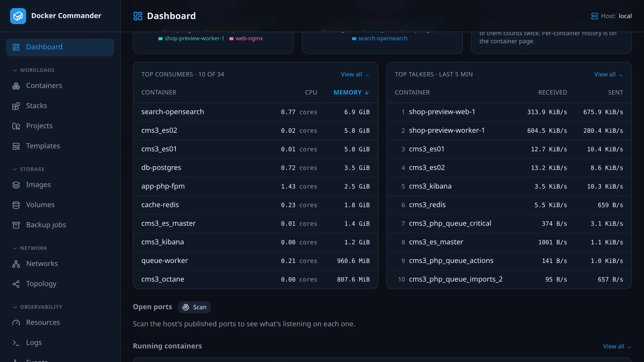Image resolution: width=644 pixels, height=362 pixels.
Task: Start the Open ports Scan
Action: [x=194, y=307]
